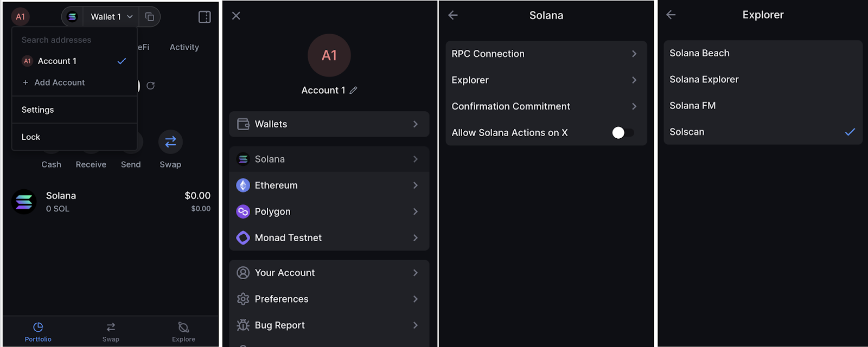Expand the RPC Connection chevron

(x=634, y=54)
